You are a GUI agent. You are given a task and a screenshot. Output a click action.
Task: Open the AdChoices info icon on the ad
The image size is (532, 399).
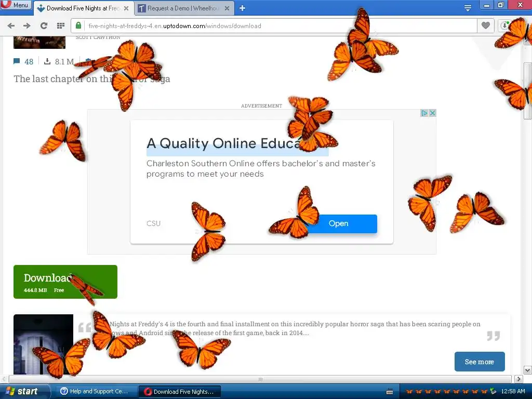point(424,113)
